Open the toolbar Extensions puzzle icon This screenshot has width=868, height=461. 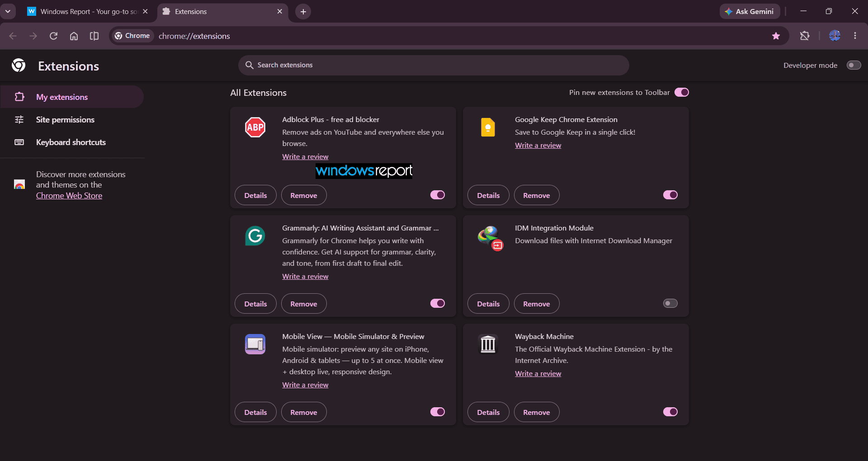coord(805,36)
